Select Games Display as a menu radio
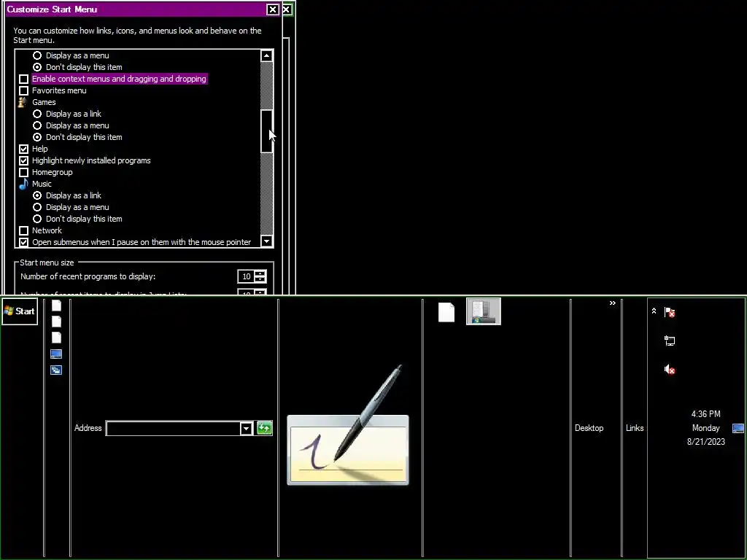 pos(37,125)
